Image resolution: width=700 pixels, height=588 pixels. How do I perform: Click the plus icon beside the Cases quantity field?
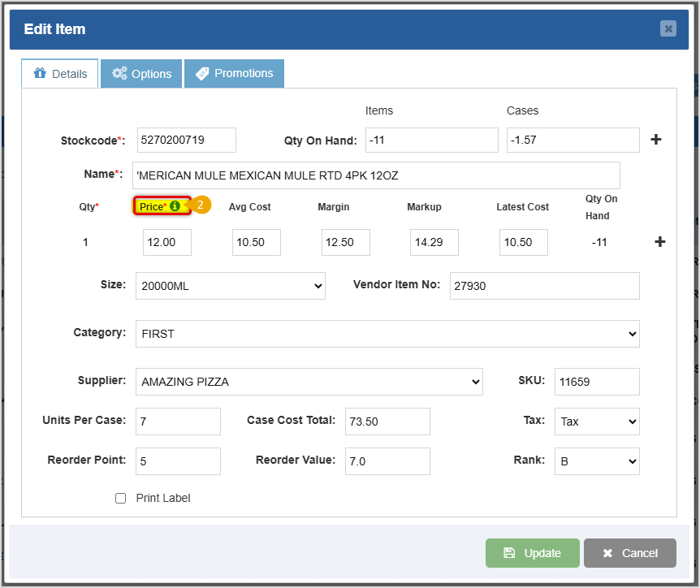(655, 139)
